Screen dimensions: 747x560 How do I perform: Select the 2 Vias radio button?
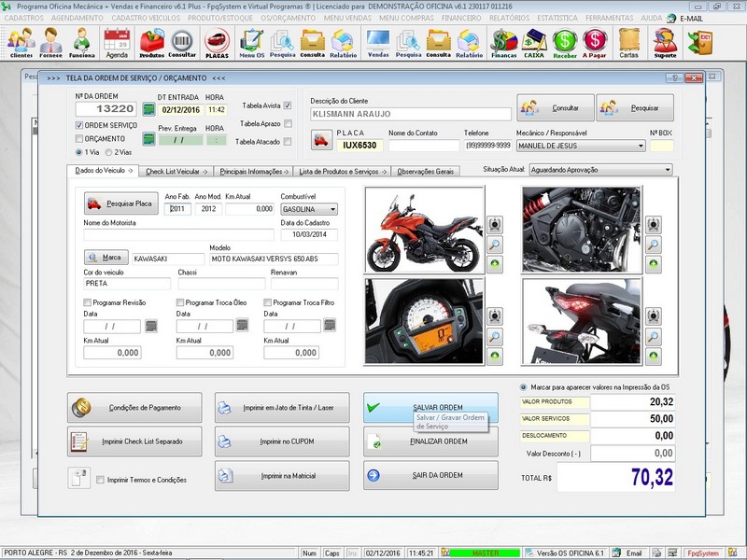coord(108,151)
